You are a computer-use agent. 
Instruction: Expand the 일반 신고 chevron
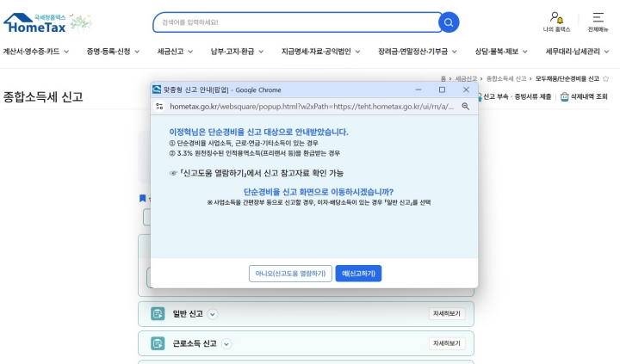pyautogui.click(x=213, y=314)
